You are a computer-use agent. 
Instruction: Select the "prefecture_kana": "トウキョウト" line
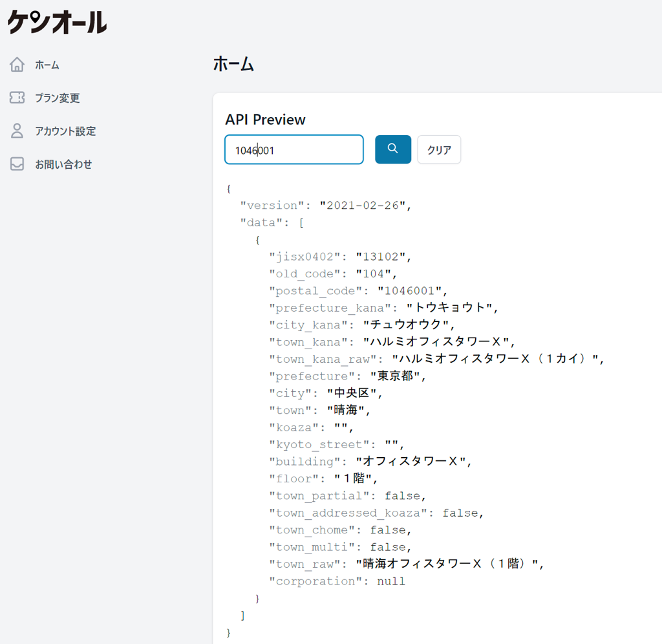click(x=384, y=308)
